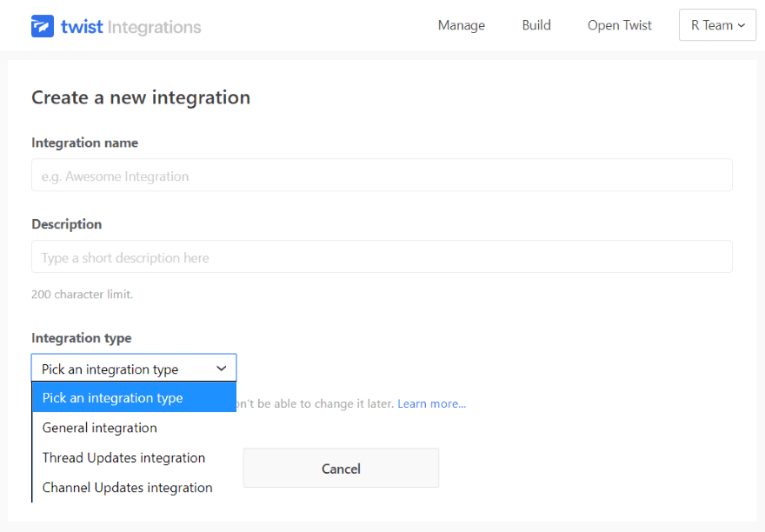The height and width of the screenshot is (532, 765).
Task: Select Thread Updates integration option
Action: 123,457
